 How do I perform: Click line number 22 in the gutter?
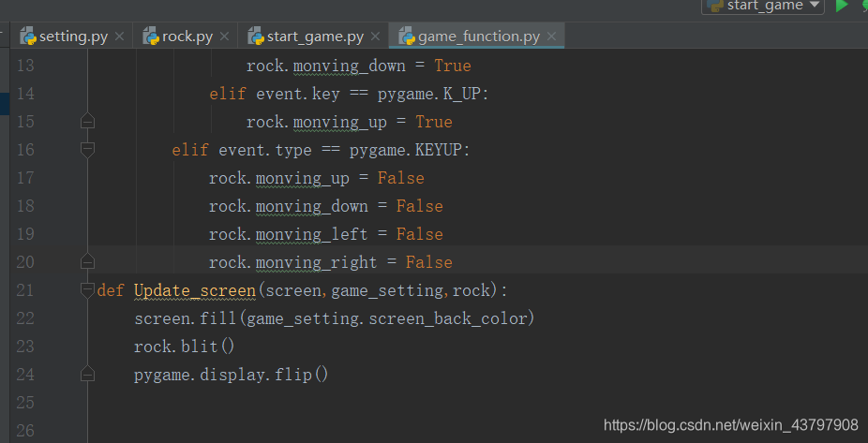tap(25, 318)
